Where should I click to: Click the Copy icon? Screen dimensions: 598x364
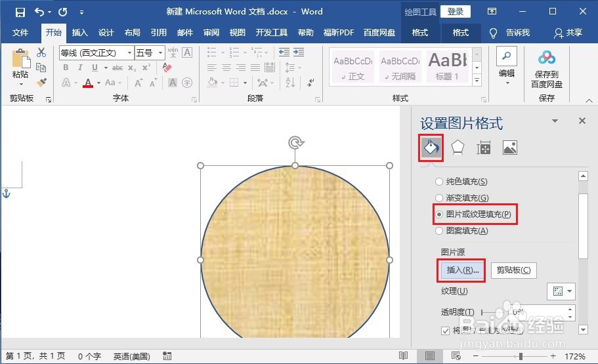point(41,68)
